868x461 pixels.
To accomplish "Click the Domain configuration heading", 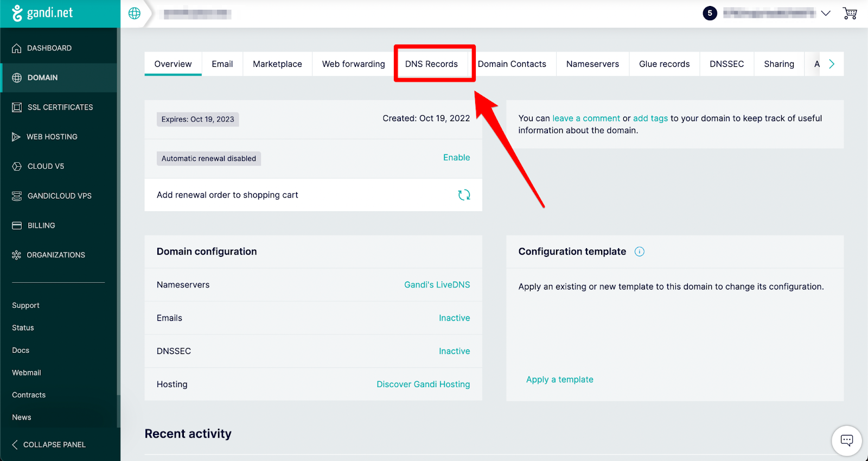I will 207,251.
